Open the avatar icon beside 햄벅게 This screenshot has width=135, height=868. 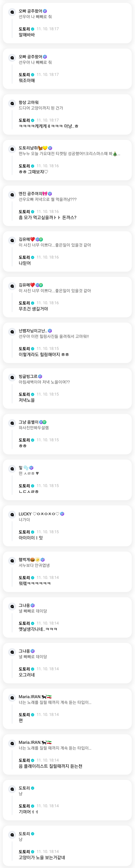tap(12, 561)
